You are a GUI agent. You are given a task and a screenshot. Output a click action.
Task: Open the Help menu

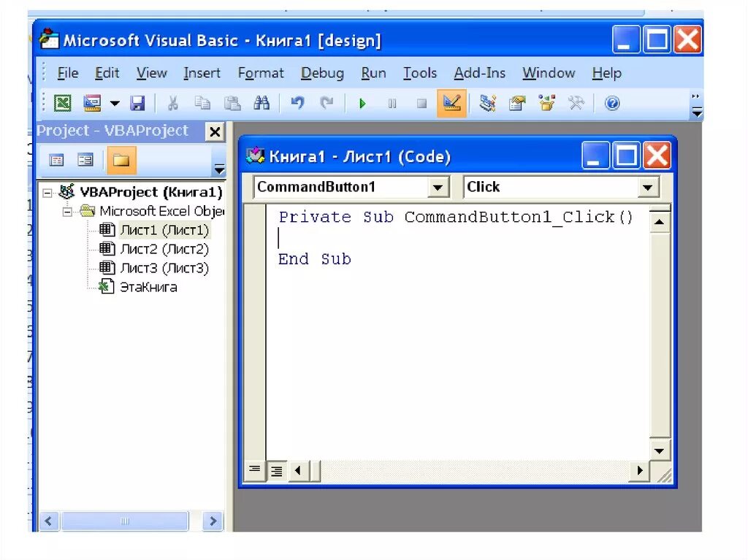pos(607,73)
